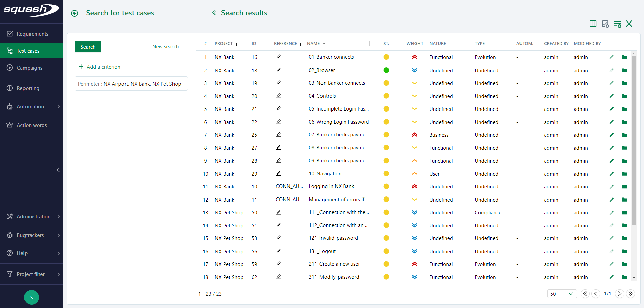
Task: Open the Reporting section
Action: coord(28,88)
